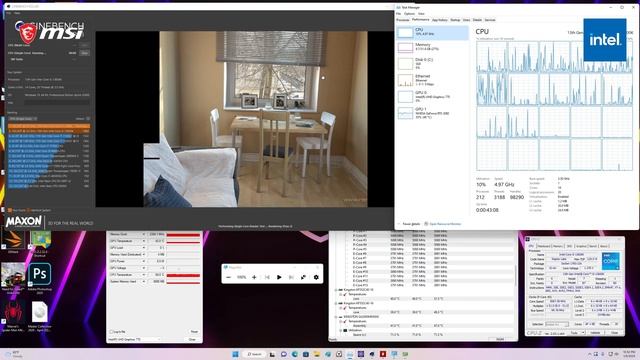Viewport: 640px width, 360px height.
Task: Click Start for Cinebench CPU Multi Core
Action: 84,45
